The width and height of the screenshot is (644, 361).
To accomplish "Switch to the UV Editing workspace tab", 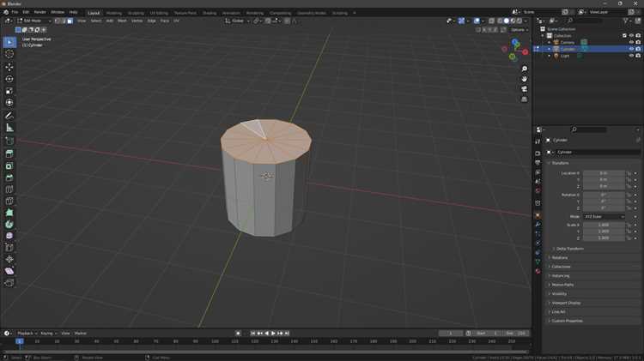I will [x=159, y=13].
